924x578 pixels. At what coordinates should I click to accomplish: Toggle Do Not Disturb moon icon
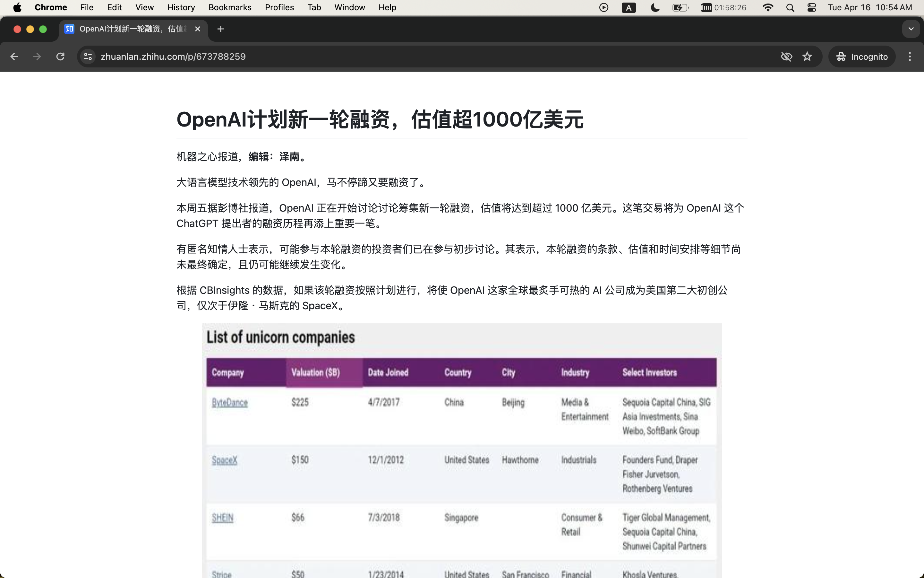[x=655, y=8]
